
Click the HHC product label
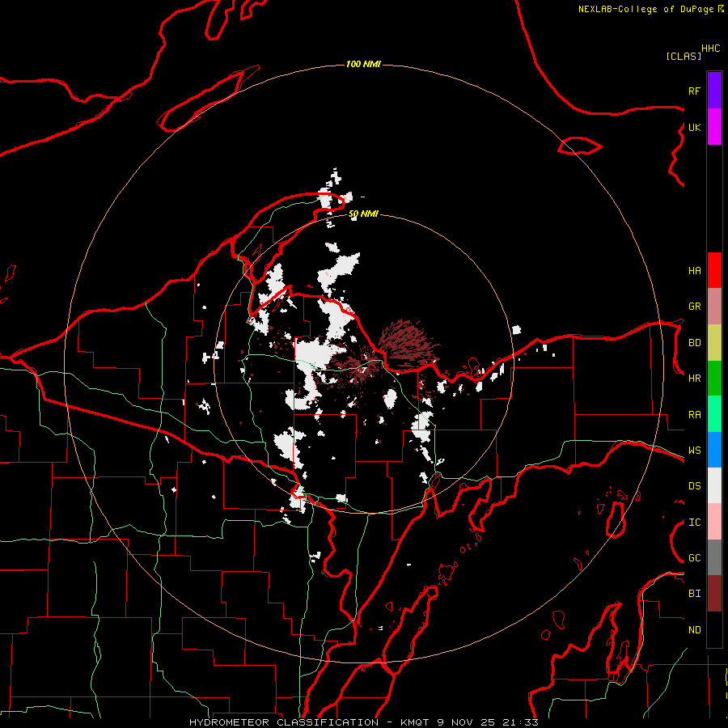coord(711,49)
